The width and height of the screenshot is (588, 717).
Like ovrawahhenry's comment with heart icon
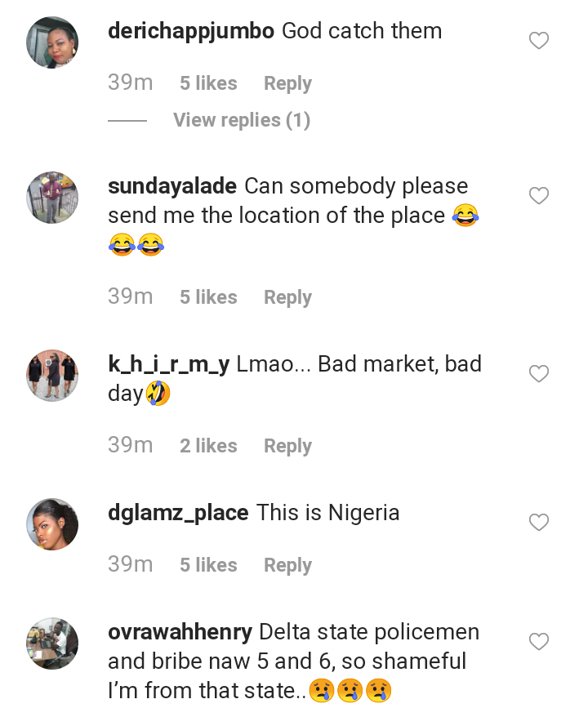(539, 642)
